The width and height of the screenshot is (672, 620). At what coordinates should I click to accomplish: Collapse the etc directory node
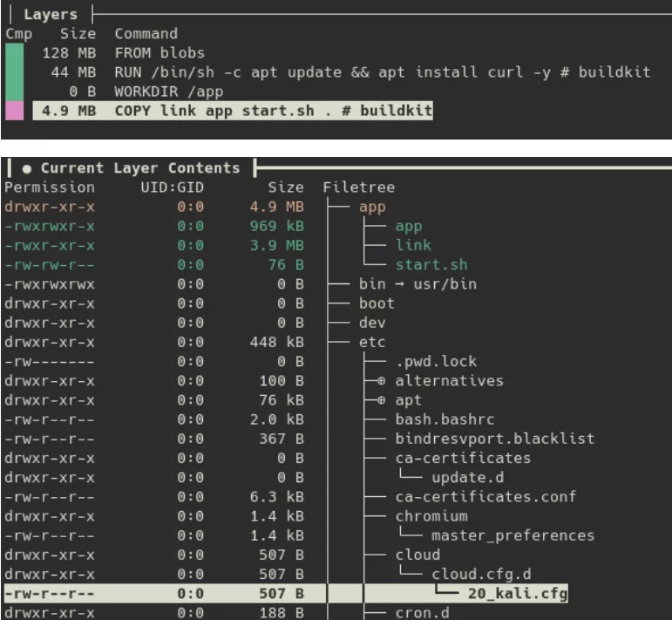pyautogui.click(x=371, y=343)
